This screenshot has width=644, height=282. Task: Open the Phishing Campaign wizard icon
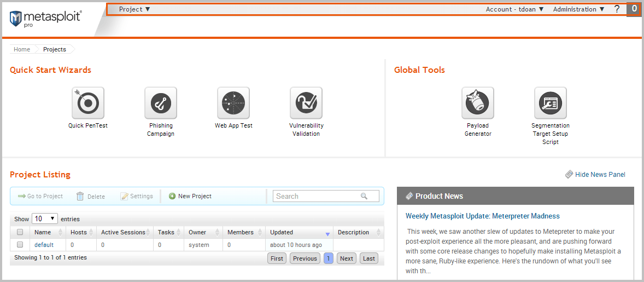161,103
